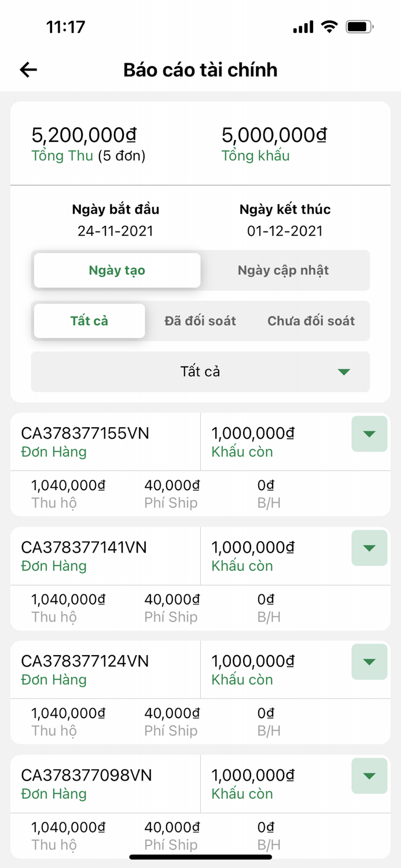
Task: Open the Tất cả filter dropdown
Action: (200, 371)
